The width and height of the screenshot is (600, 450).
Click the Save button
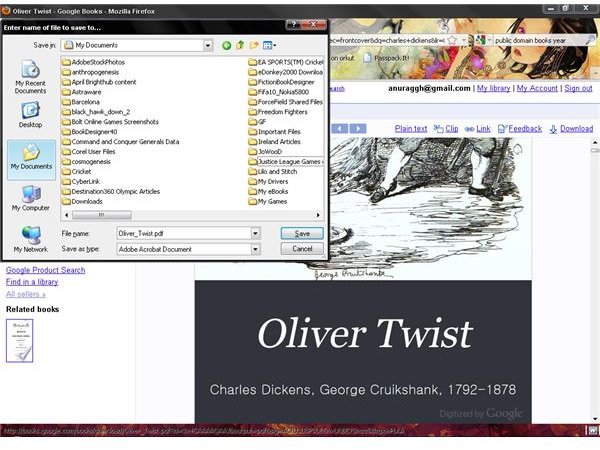point(302,233)
